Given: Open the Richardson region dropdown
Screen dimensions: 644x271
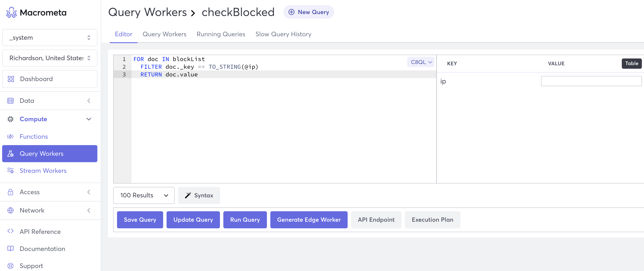Looking at the screenshot, I should pos(50,58).
